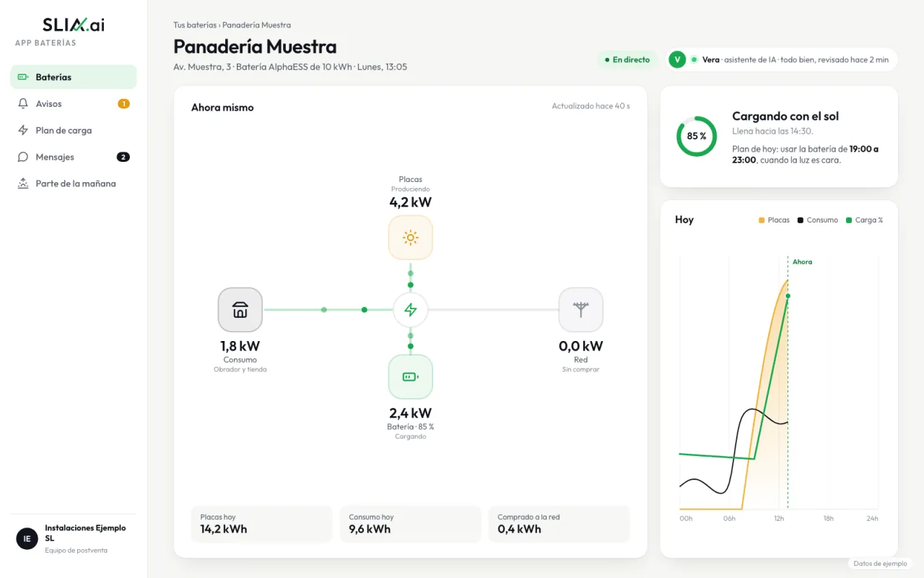The width and height of the screenshot is (924, 578).
Task: Click the Consumo legend color swatch
Action: click(x=801, y=220)
